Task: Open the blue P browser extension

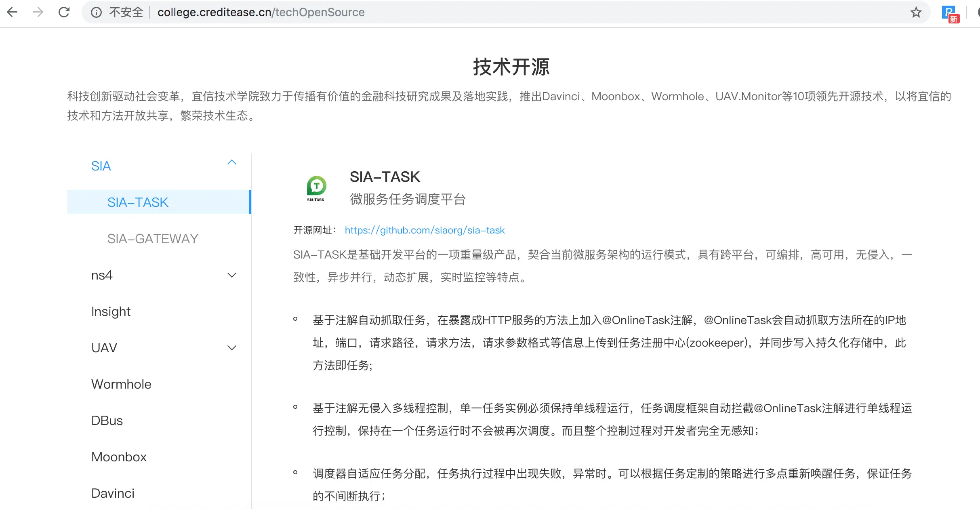Action: point(949,13)
